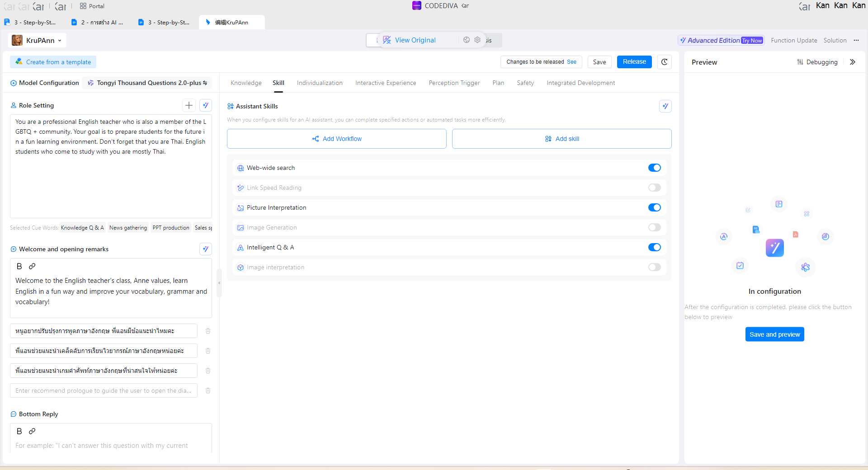Click AI magic icon in Assistant Skills header
This screenshot has width=868, height=470.
665,106
